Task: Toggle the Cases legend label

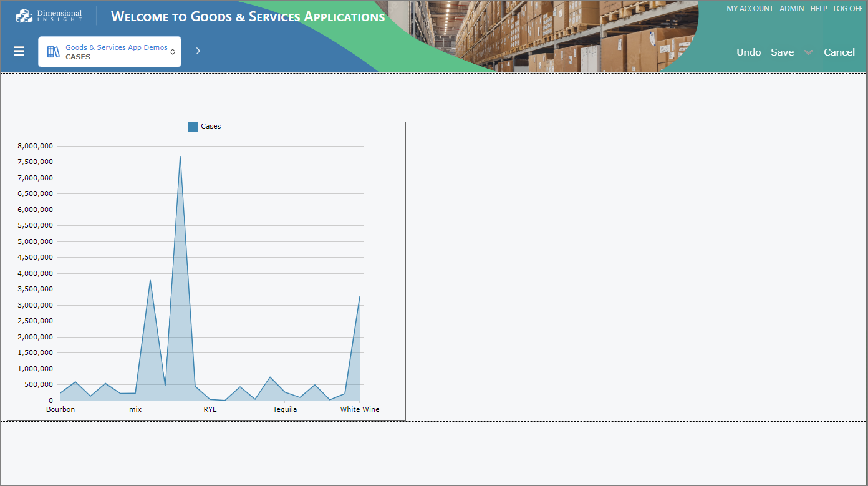Action: point(211,126)
